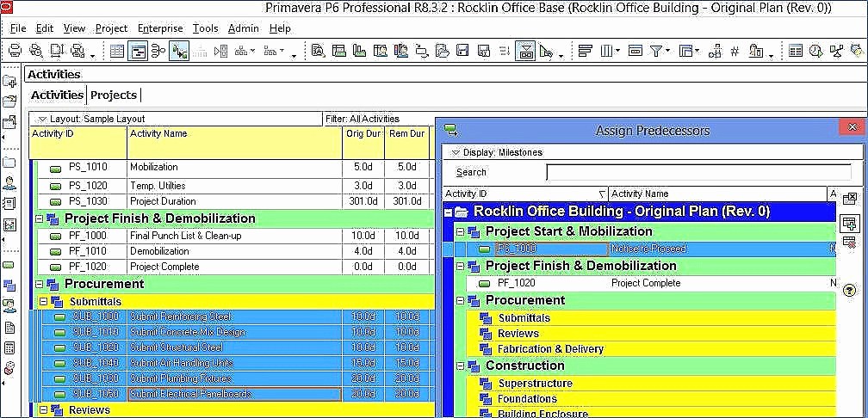Image resolution: width=868 pixels, height=418 pixels.
Task: Collapse the Procurement group in the Activities table
Action: click(x=39, y=284)
